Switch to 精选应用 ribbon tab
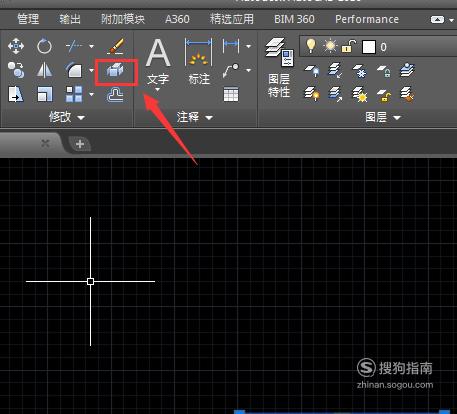The image size is (457, 414). (232, 19)
